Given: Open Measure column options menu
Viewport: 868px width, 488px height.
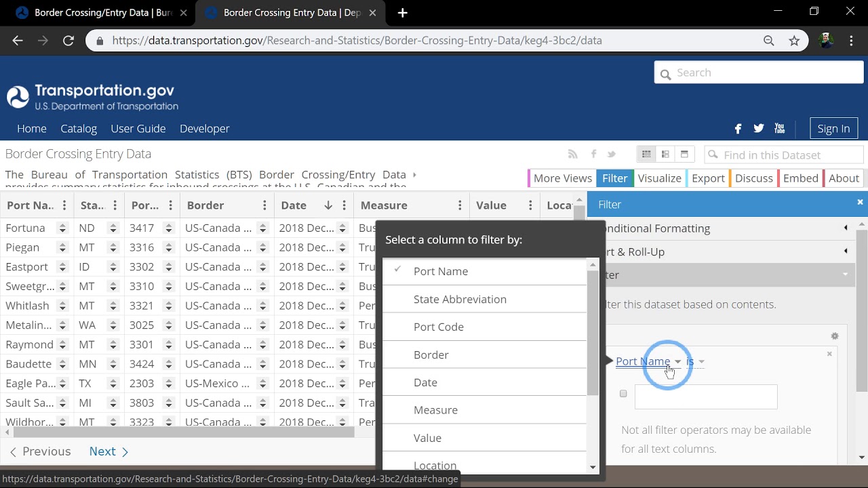Looking at the screenshot, I should [x=460, y=205].
